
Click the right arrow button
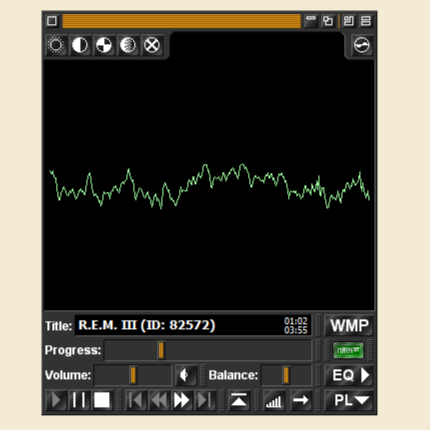tap(301, 400)
